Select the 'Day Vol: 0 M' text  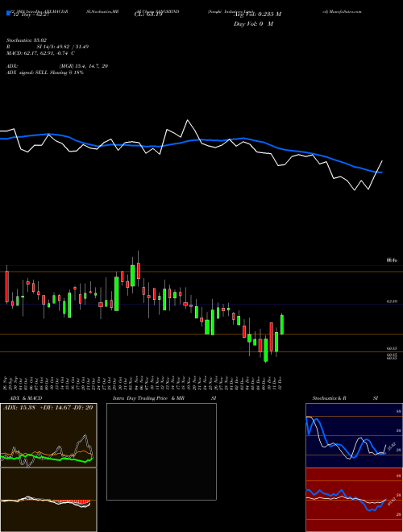coord(253,24)
